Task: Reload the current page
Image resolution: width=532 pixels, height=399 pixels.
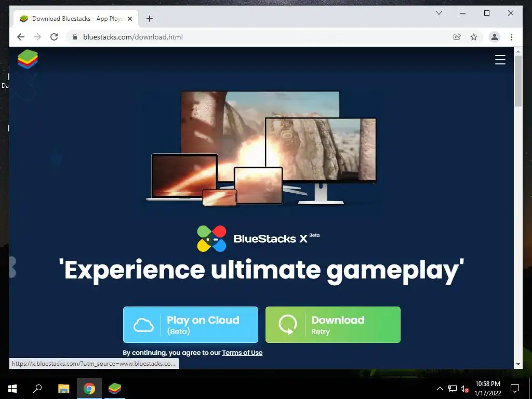Action: point(54,37)
